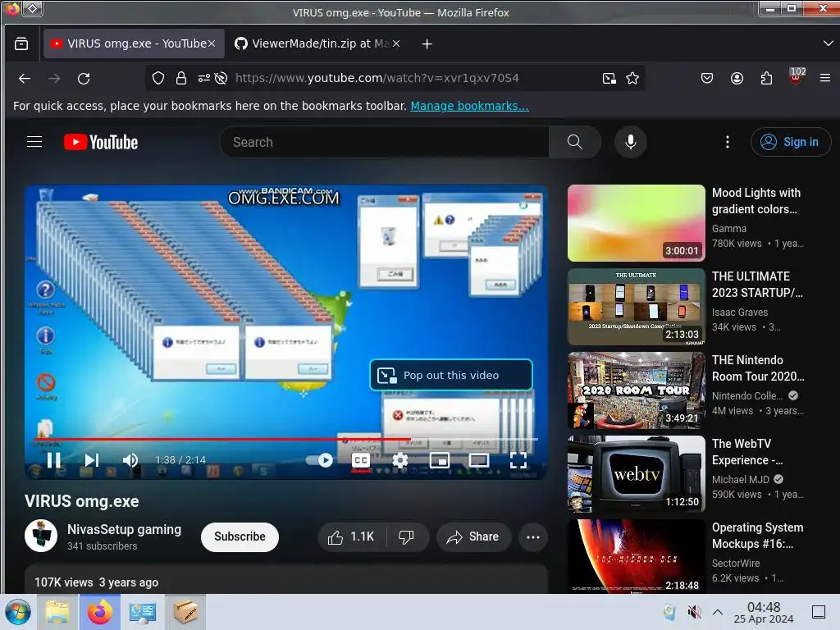View site security padlock information

pos(181,78)
